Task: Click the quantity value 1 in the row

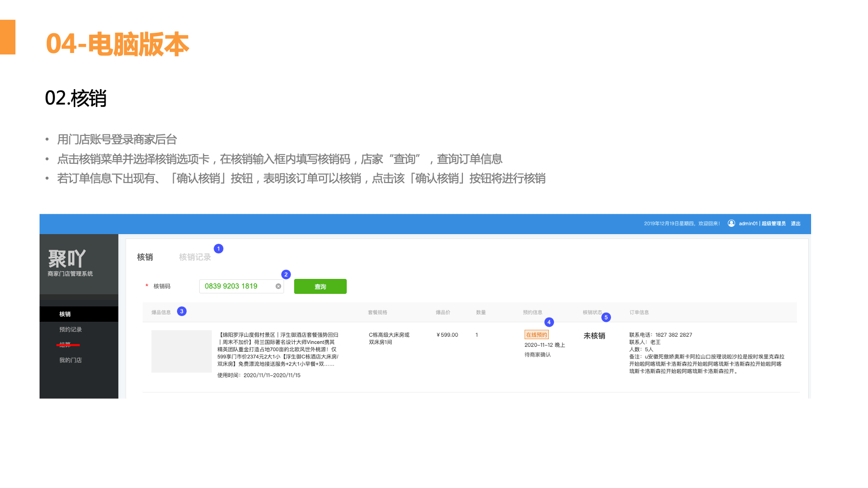Action: [x=476, y=335]
